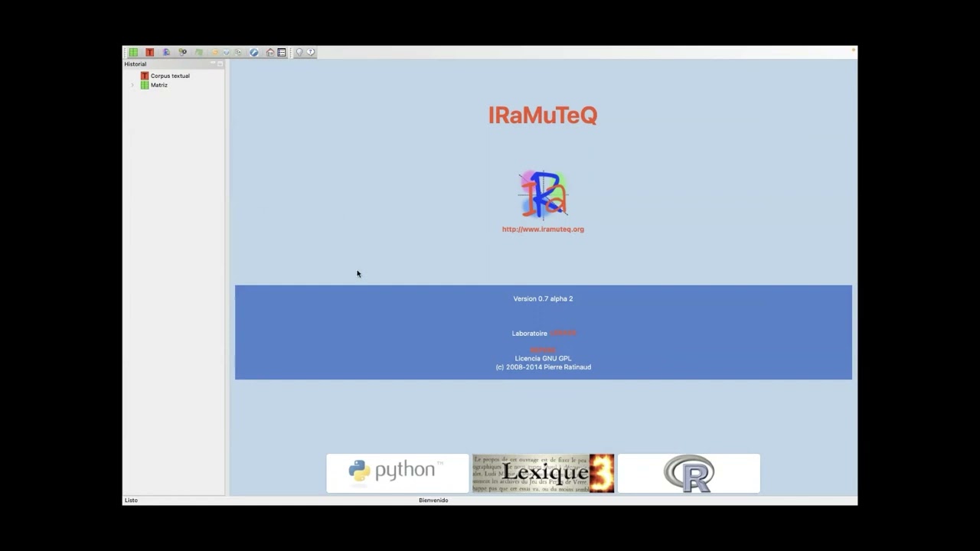Close the Historial panel
This screenshot has height=551, width=980.
(x=220, y=64)
